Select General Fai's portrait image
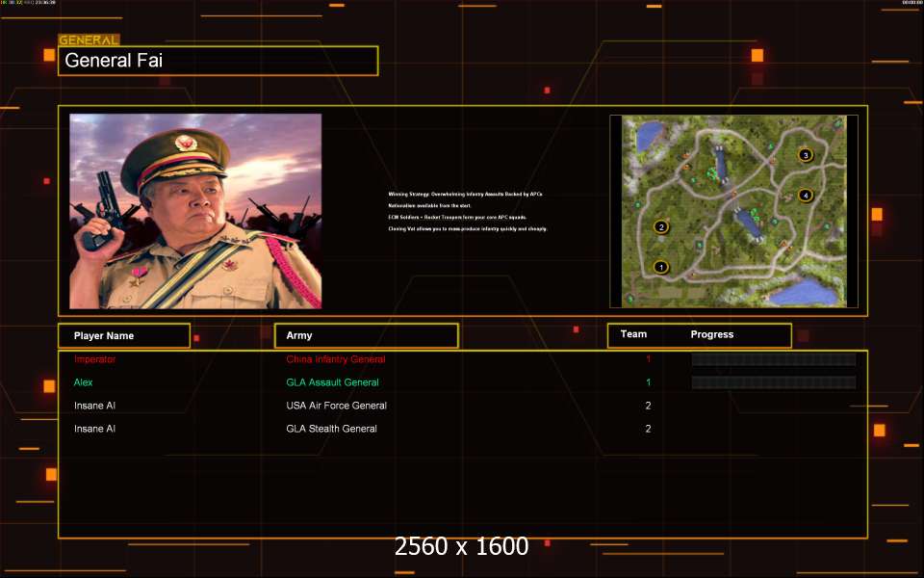Viewport: 924px width, 578px height. 195,211
